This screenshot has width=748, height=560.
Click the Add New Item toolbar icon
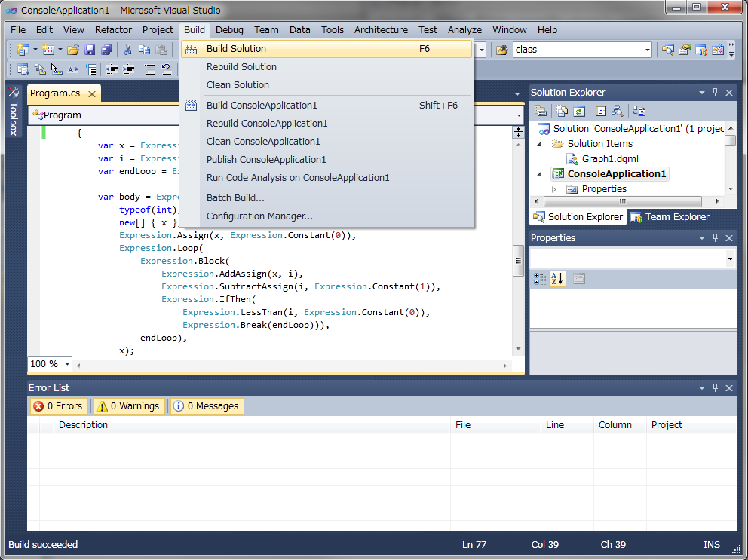(x=48, y=50)
